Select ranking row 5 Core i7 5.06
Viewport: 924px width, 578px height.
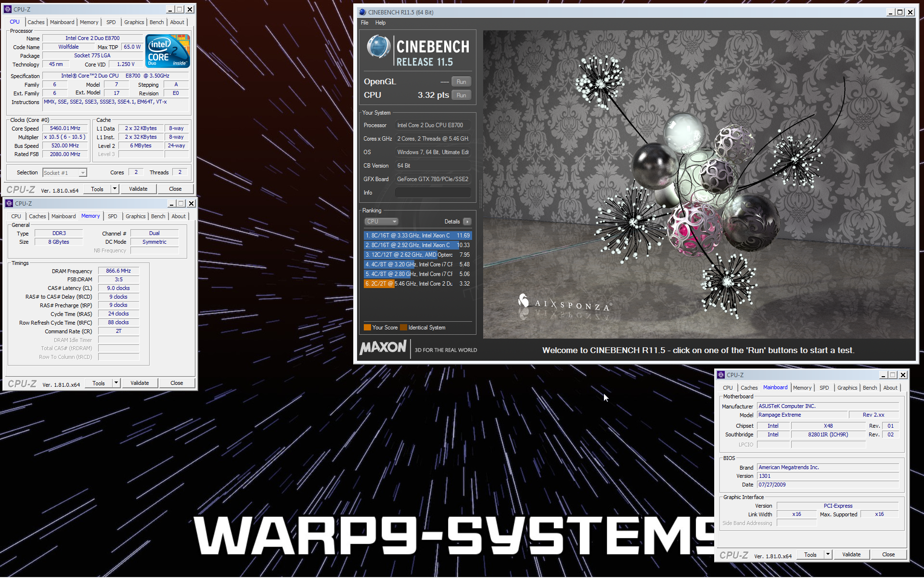[418, 274]
